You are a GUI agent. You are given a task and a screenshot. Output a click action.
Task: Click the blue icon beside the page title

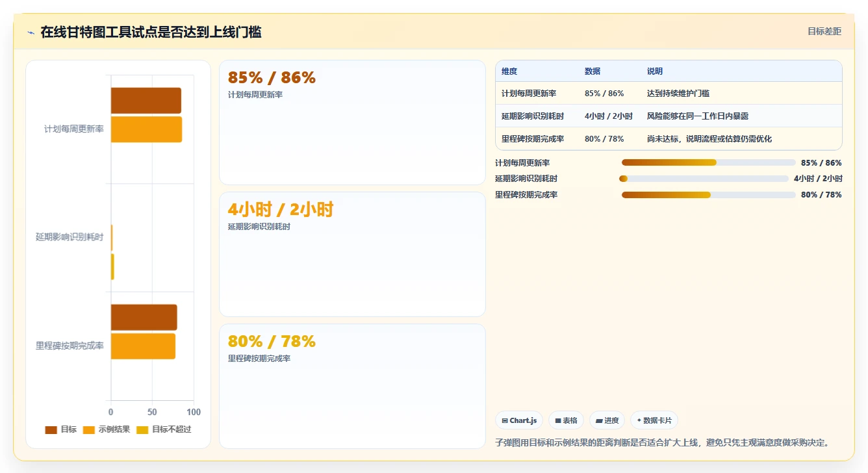(x=31, y=32)
